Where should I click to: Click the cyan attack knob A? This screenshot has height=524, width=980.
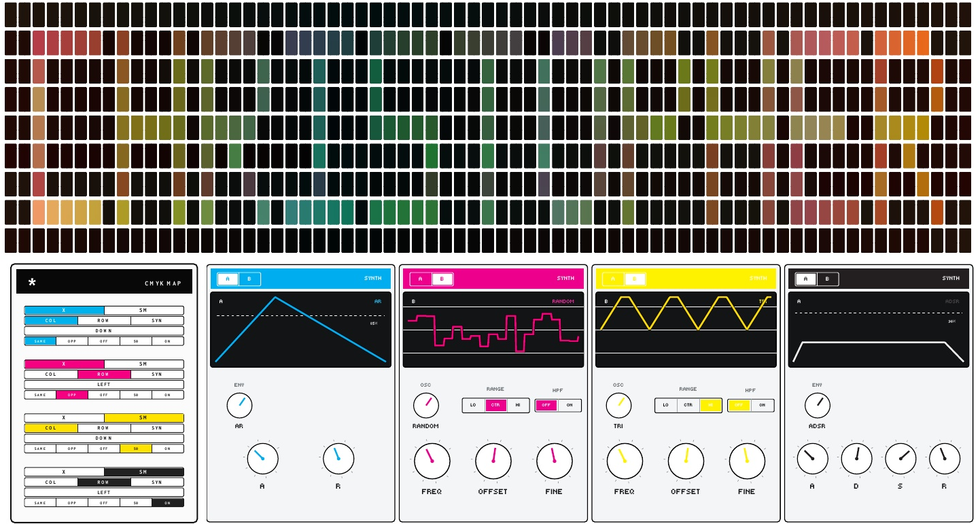[x=262, y=459]
